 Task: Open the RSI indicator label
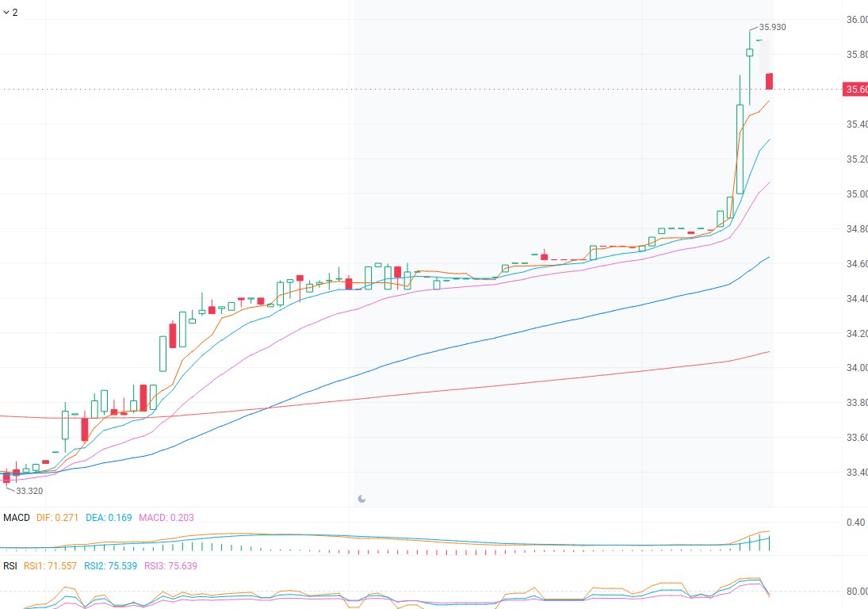tap(10, 566)
